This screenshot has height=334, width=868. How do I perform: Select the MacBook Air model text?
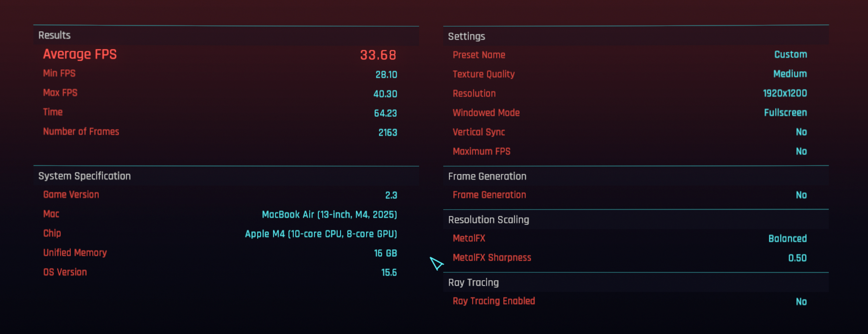tap(329, 215)
